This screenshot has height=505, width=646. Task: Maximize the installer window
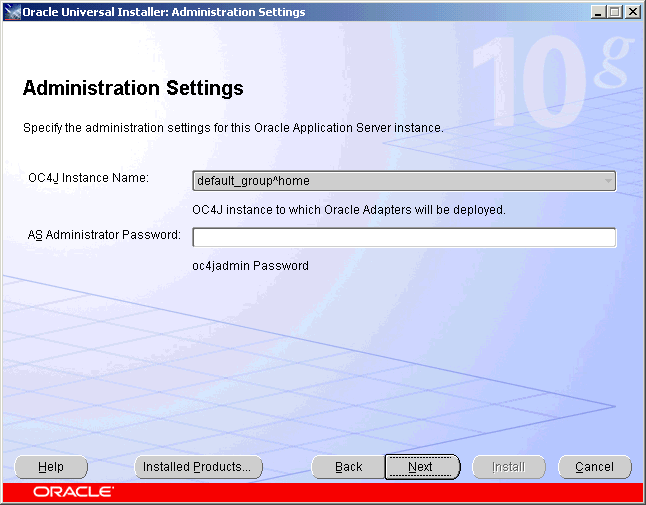pyautogui.click(x=615, y=12)
